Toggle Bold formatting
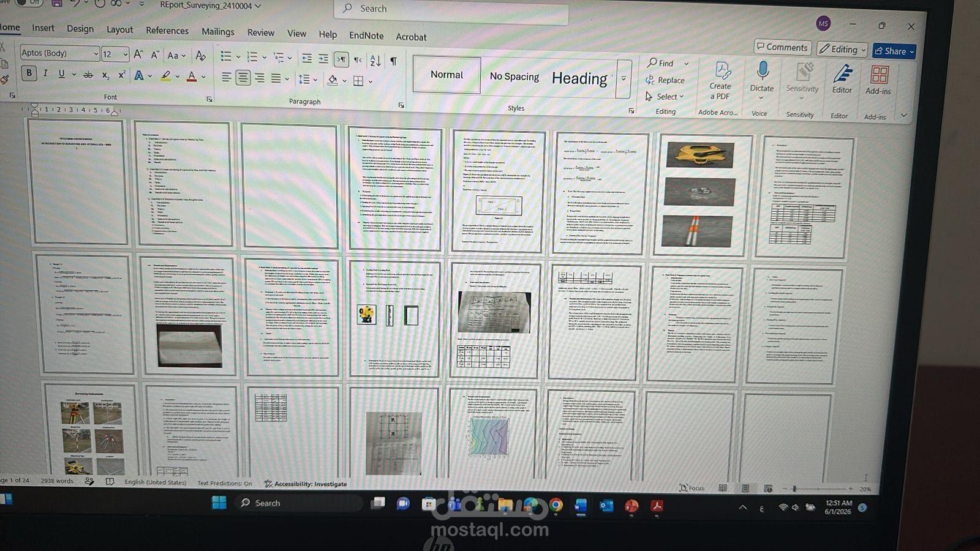Image resolution: width=980 pixels, height=551 pixels. [x=28, y=73]
